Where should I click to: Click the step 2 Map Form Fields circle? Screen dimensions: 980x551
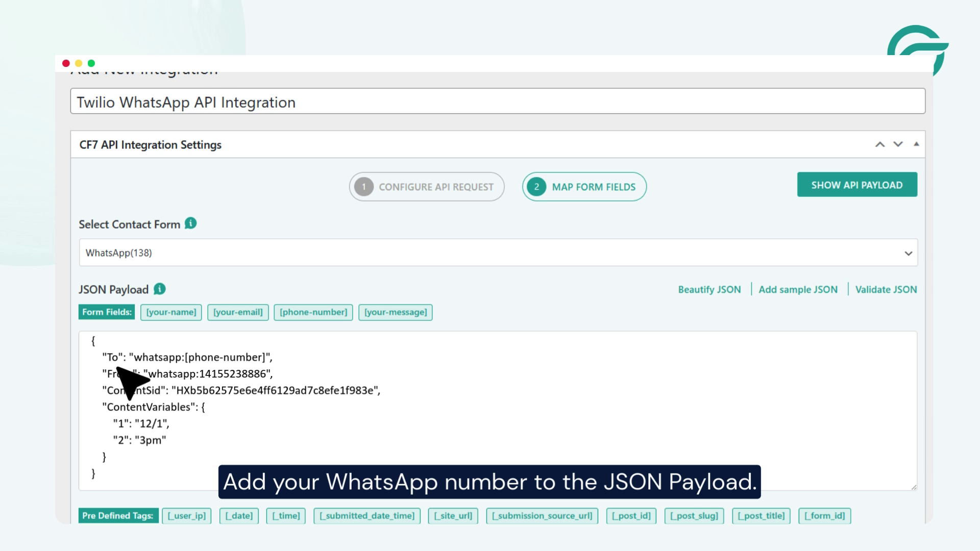coord(536,187)
